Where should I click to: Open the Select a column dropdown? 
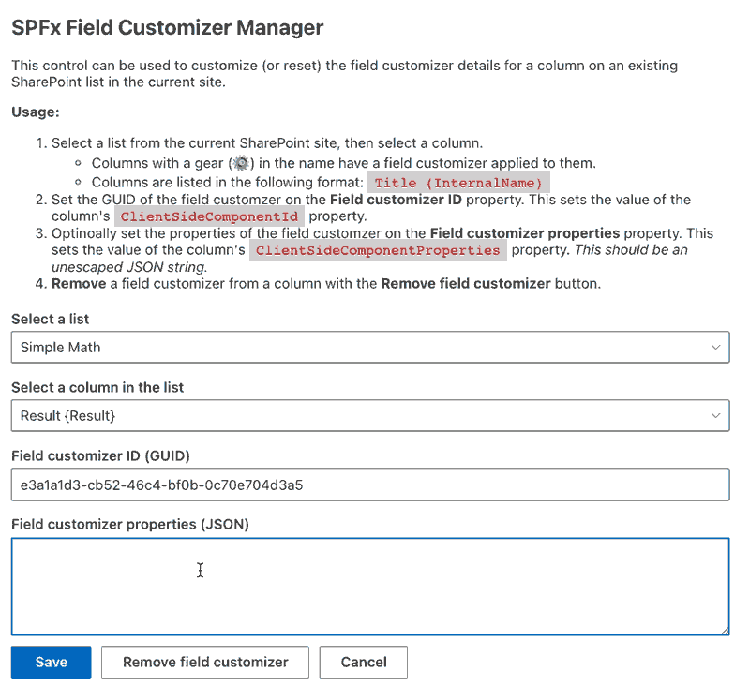tap(370, 415)
